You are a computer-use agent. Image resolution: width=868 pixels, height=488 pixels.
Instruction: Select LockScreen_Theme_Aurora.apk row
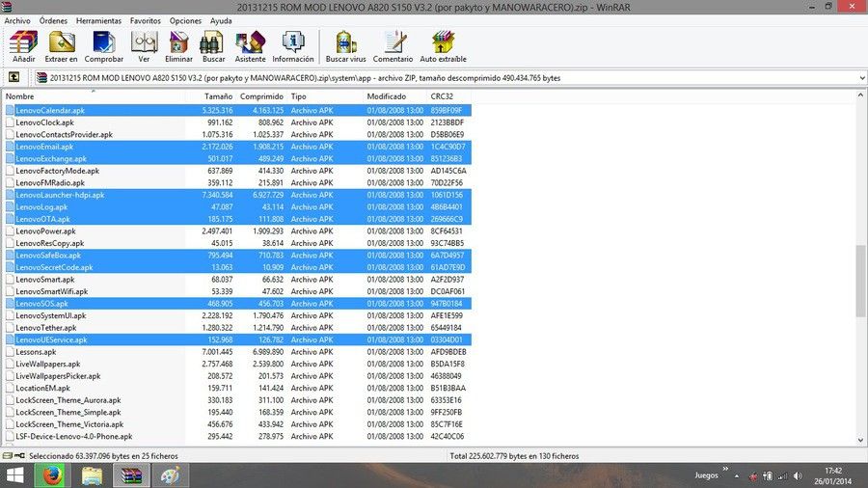[x=238, y=400]
